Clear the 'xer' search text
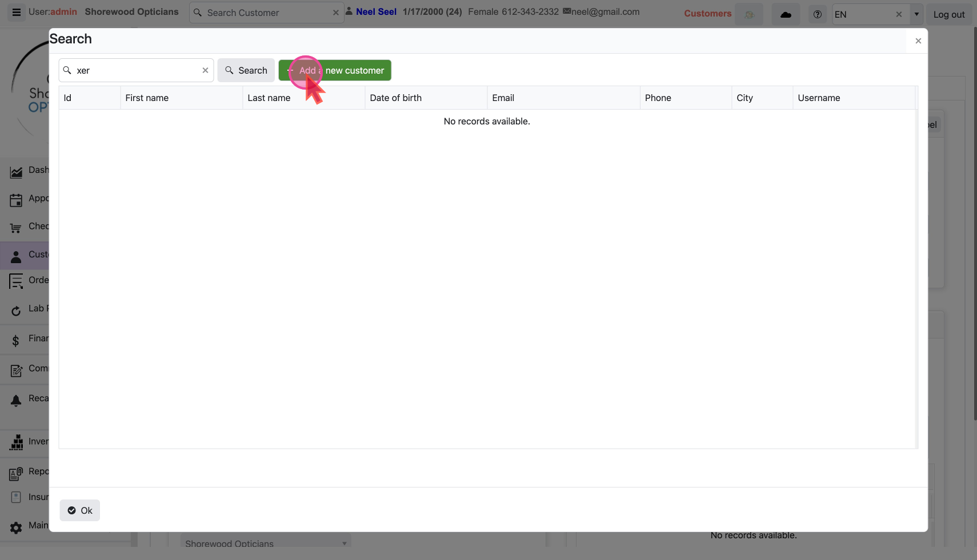The image size is (977, 560). [205, 70]
